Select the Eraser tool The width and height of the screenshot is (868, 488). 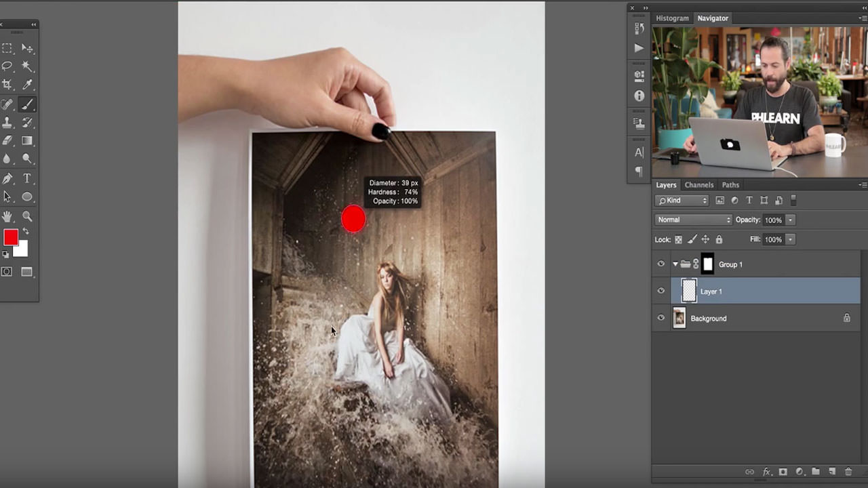[7, 140]
